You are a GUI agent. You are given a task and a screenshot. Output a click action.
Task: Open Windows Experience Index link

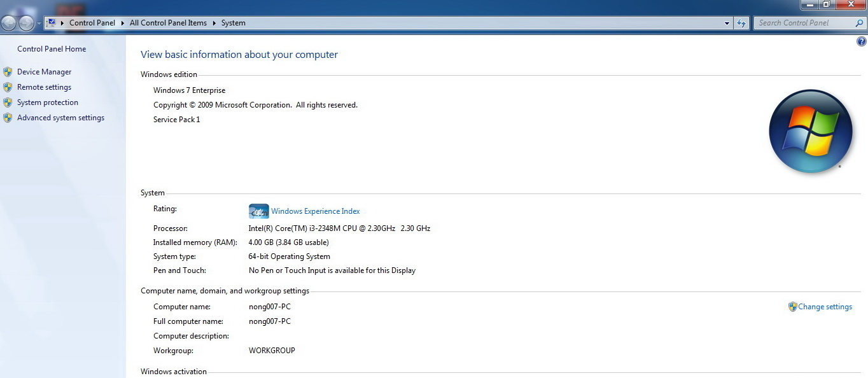316,211
